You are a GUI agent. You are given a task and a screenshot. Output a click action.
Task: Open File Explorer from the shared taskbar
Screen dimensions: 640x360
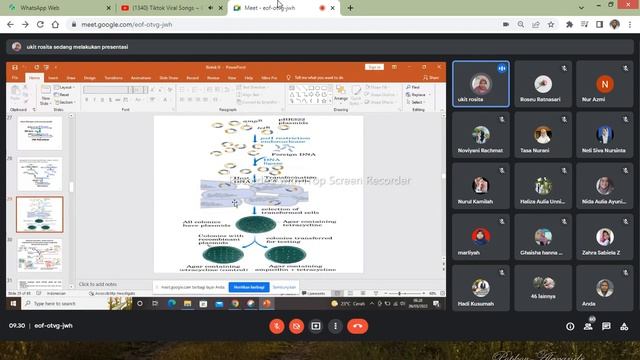[x=187, y=304]
